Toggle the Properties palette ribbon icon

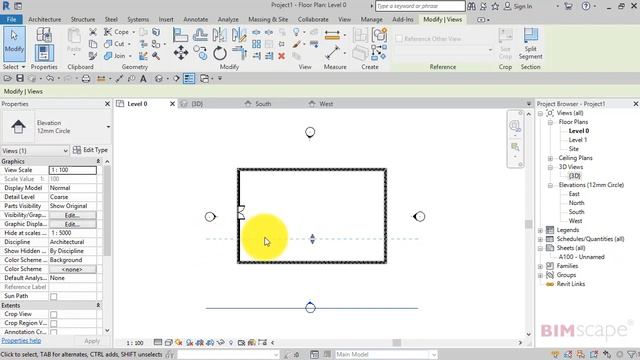[44, 53]
